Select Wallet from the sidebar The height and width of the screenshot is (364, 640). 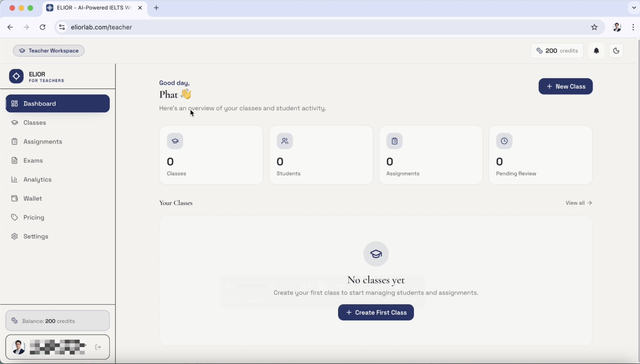pyautogui.click(x=33, y=198)
